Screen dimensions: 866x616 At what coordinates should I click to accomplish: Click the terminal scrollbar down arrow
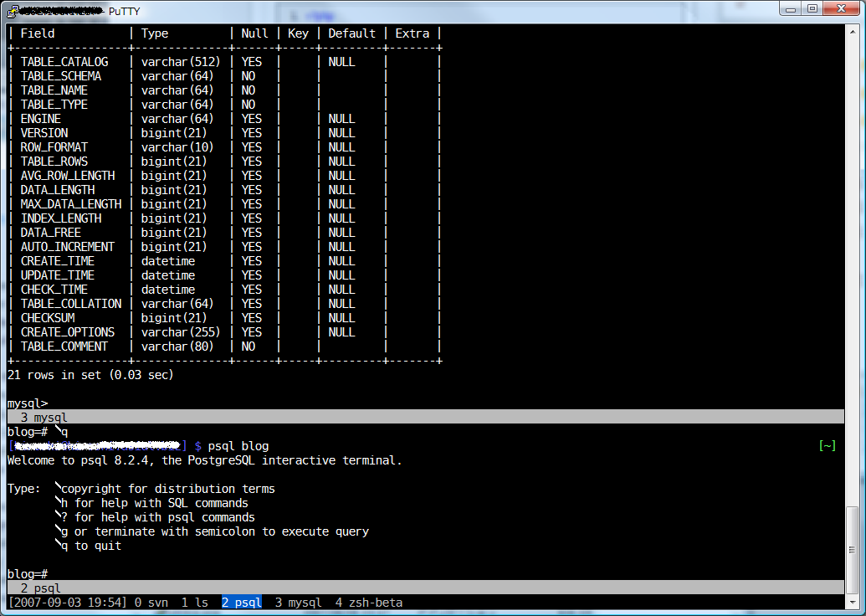tap(853, 603)
